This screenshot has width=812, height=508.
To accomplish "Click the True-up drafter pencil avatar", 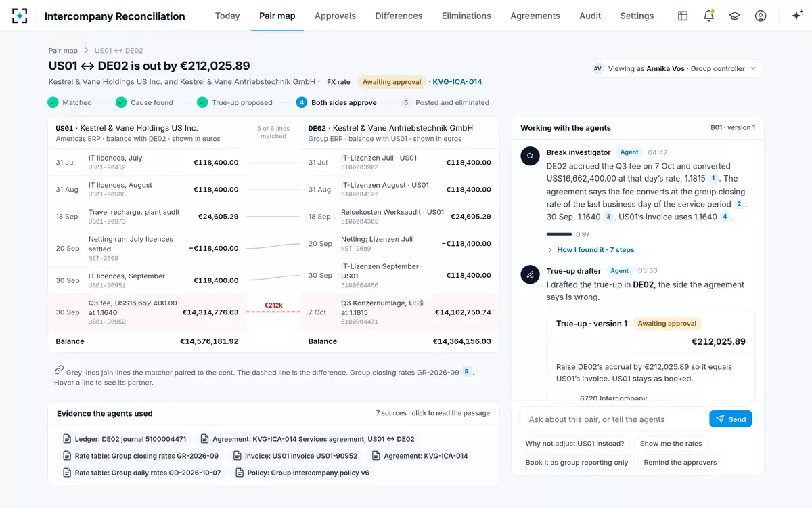I will pos(531,274).
